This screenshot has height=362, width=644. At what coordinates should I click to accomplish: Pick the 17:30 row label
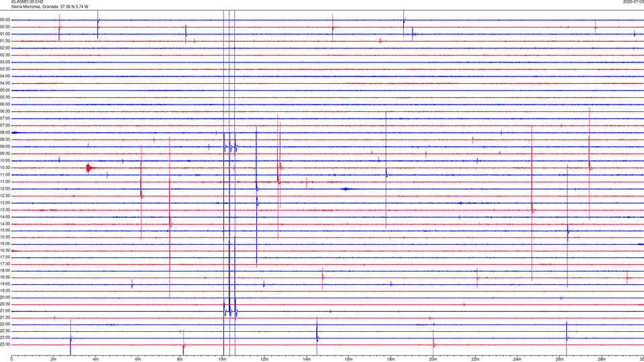(5, 264)
